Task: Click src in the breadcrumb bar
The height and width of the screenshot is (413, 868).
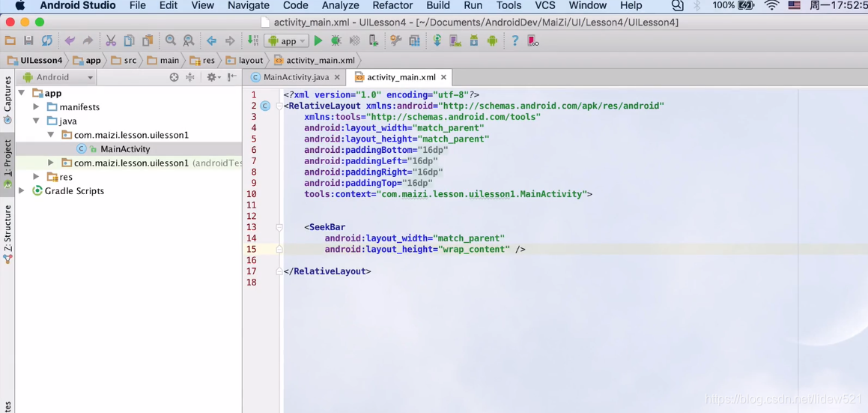Action: click(124, 61)
